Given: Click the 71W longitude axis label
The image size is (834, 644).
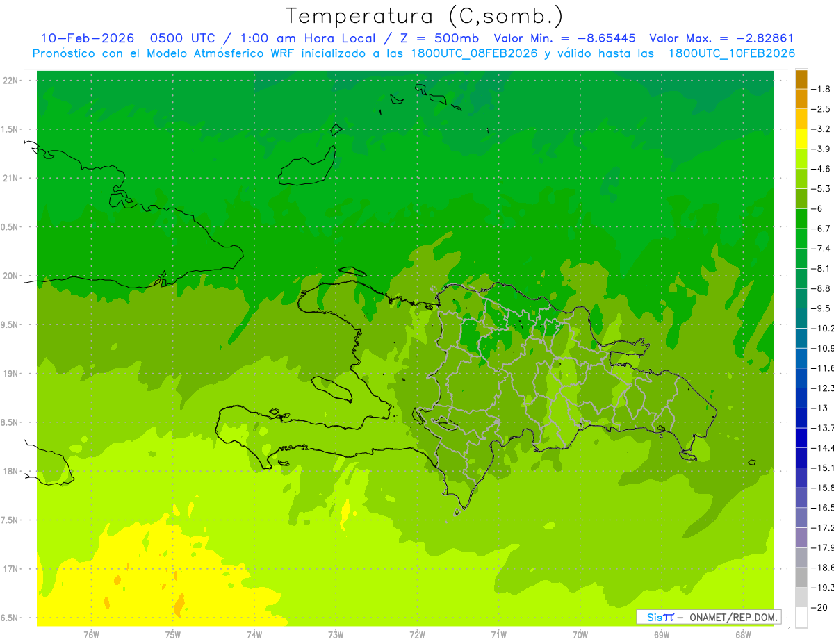Looking at the screenshot, I should click(498, 635).
